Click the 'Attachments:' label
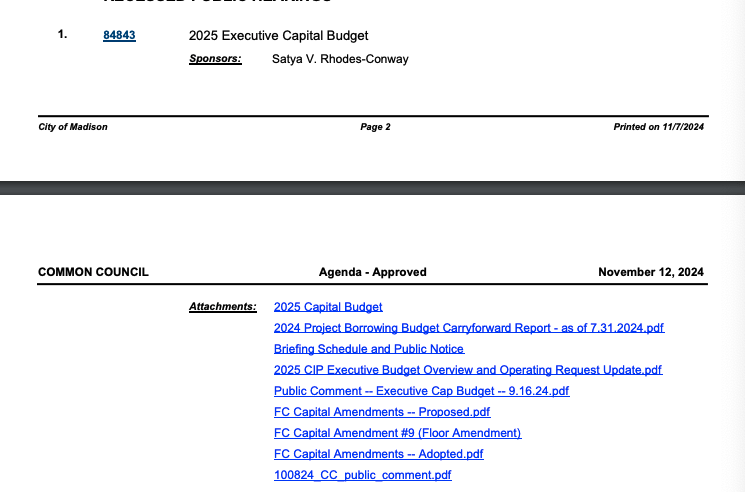The width and height of the screenshot is (745, 492). coord(223,306)
